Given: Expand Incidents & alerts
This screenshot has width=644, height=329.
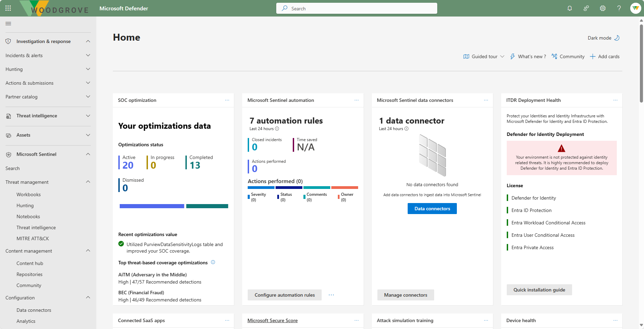Looking at the screenshot, I should coord(88,55).
